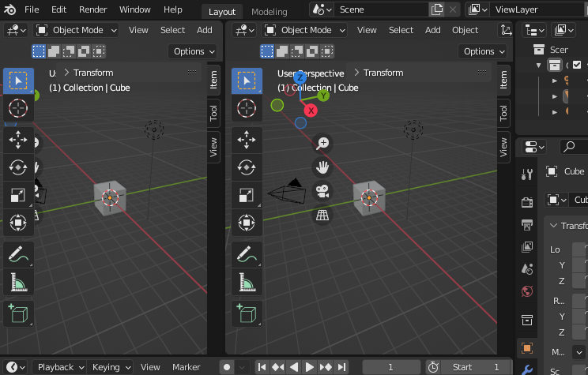Image resolution: width=588 pixels, height=375 pixels.
Task: Open View sidebar tab in left viewport
Action: pos(213,147)
